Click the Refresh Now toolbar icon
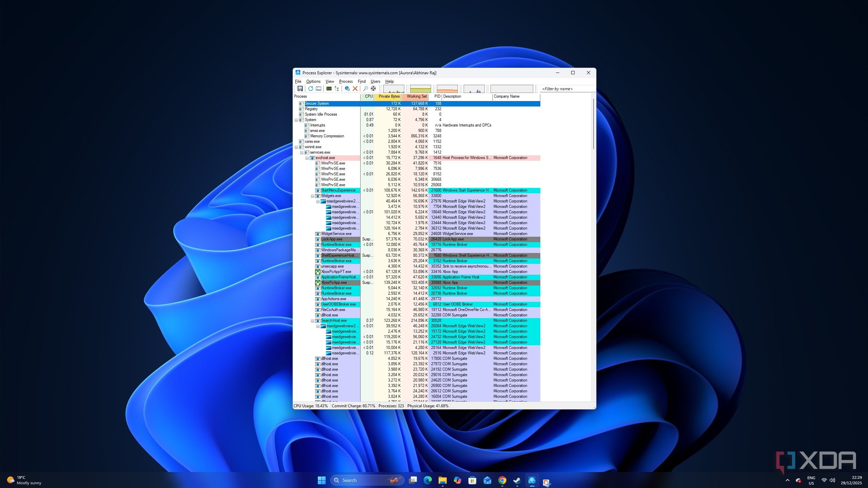 (310, 89)
